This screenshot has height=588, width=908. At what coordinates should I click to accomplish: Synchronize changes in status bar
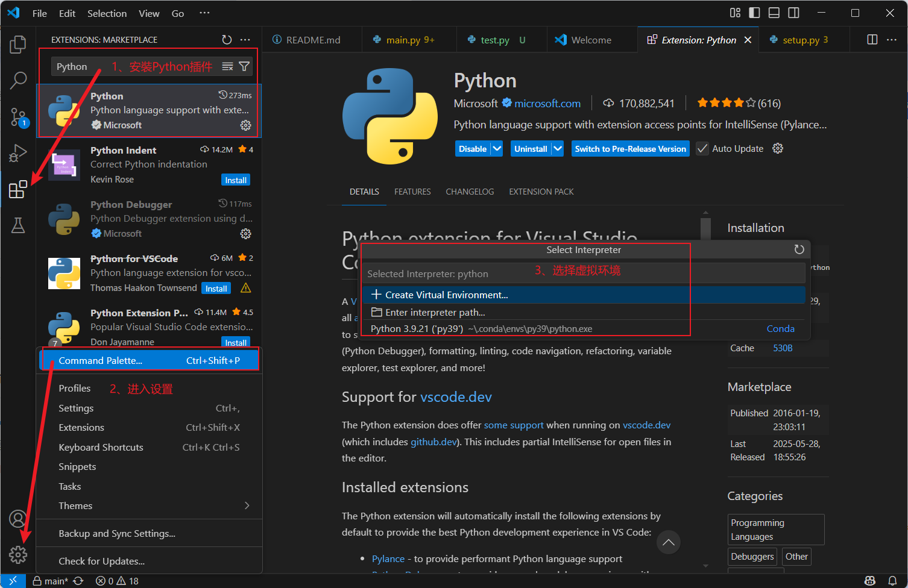[78, 581]
